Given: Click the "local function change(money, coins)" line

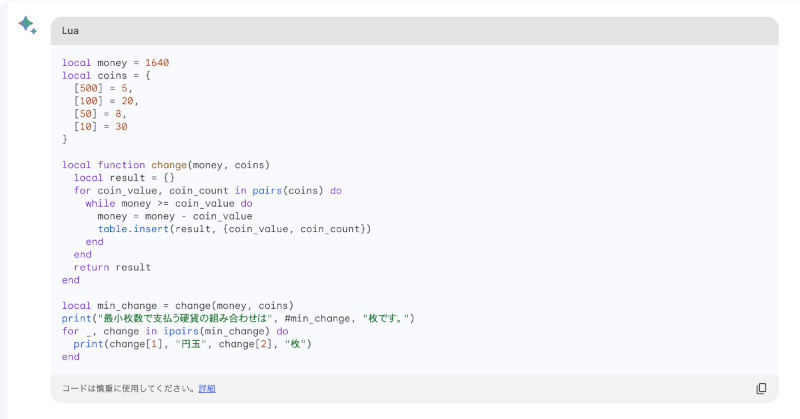Looking at the screenshot, I should 166,165.
